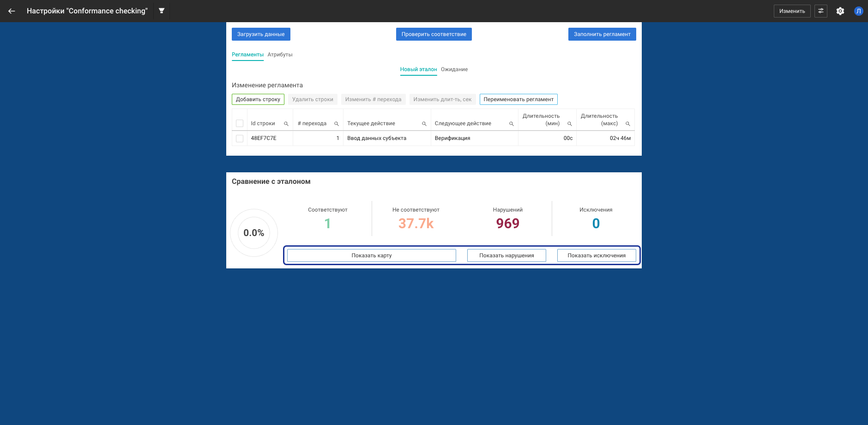Open the filter funnel icon
Screen dimensions: 868x425
[162, 11]
